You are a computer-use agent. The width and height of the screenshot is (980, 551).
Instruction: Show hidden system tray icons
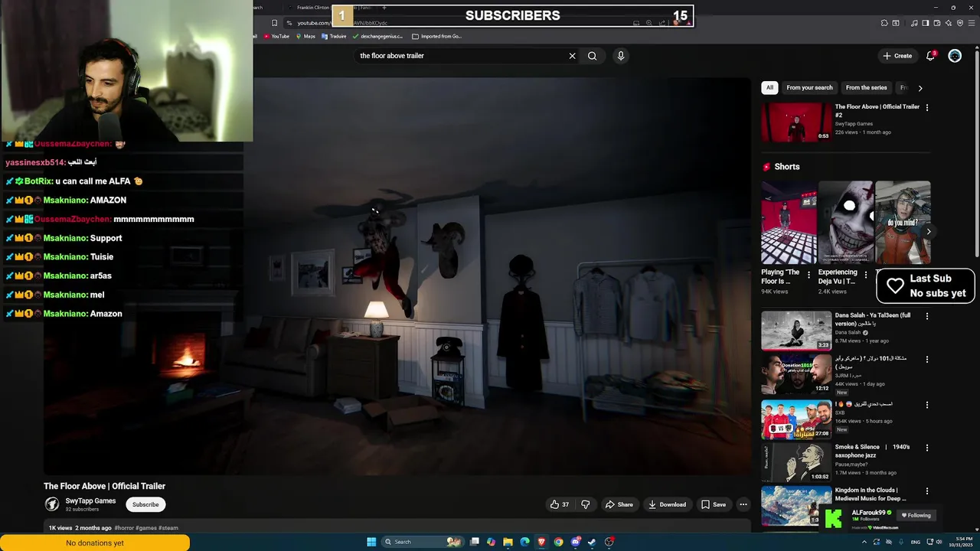864,542
